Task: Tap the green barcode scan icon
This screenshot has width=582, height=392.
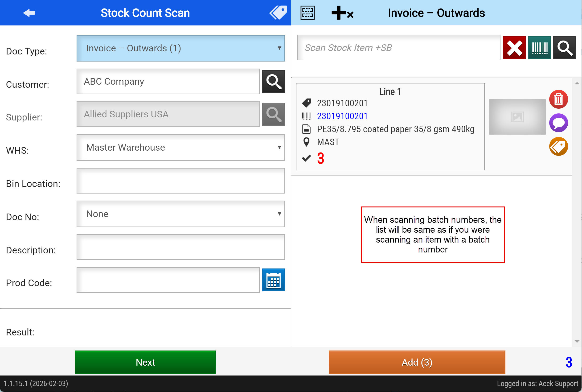Action: pyautogui.click(x=539, y=48)
